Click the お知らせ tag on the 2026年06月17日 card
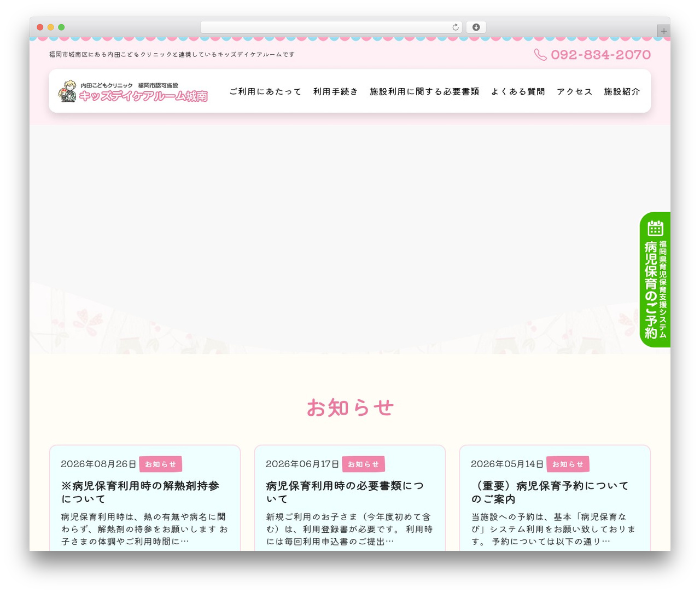The height and width of the screenshot is (593, 700). pyautogui.click(x=363, y=464)
